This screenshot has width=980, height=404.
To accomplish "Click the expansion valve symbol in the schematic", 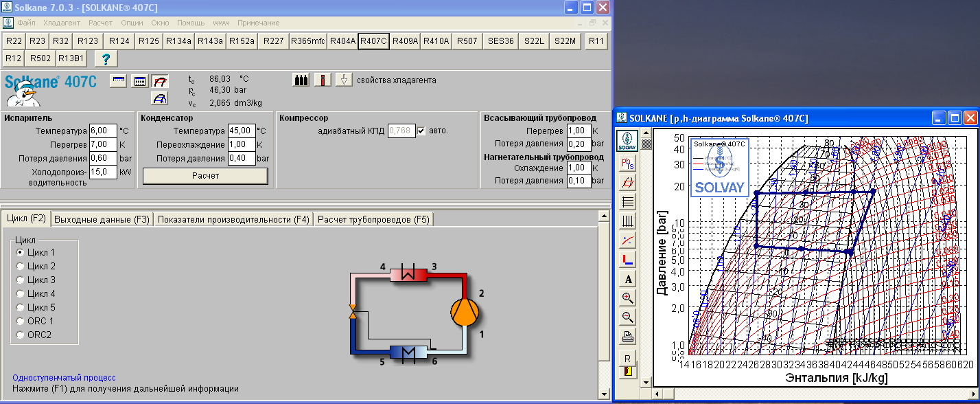I will pos(353,311).
